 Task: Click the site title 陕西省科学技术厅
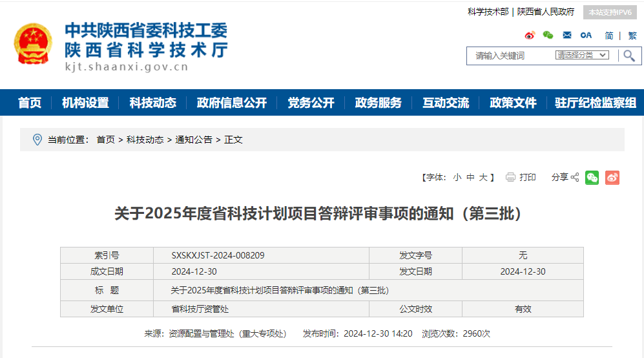[146, 50]
